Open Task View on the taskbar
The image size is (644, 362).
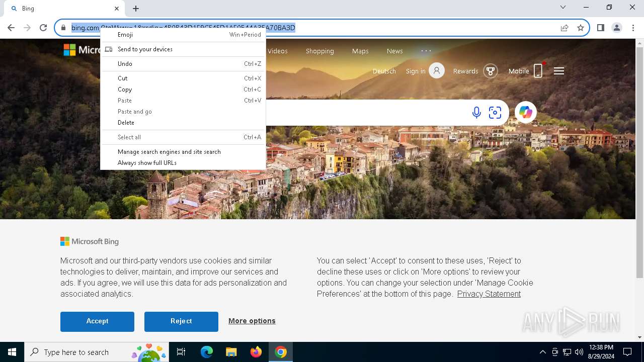(181, 352)
